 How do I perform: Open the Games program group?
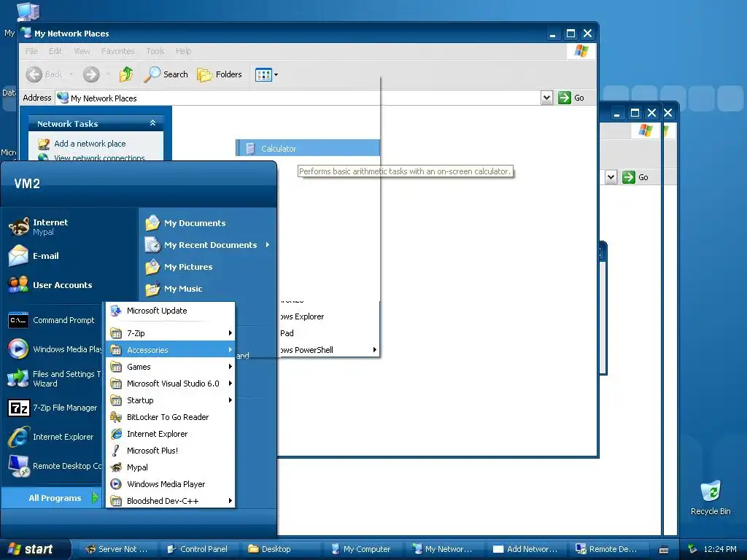pyautogui.click(x=170, y=367)
